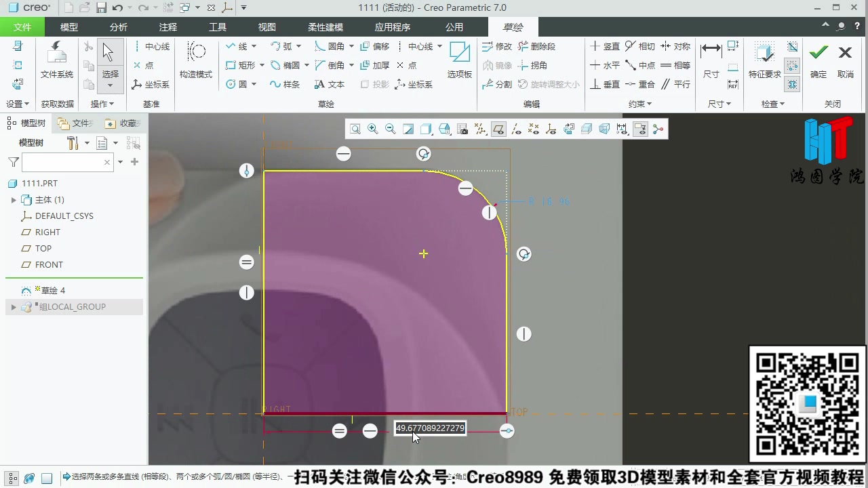
Task: Apply the Parallel (平行) constraint
Action: tap(675, 85)
